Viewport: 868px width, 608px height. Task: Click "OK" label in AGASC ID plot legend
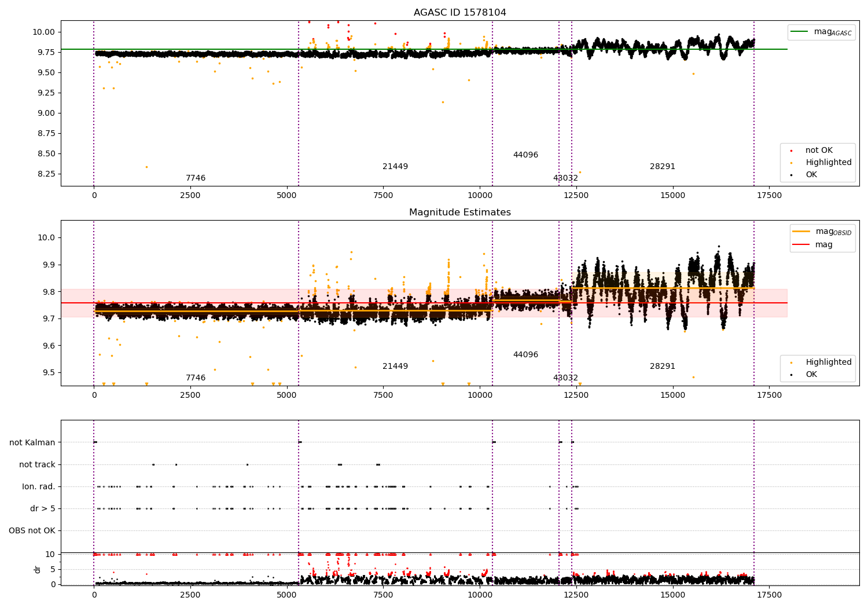click(x=811, y=175)
